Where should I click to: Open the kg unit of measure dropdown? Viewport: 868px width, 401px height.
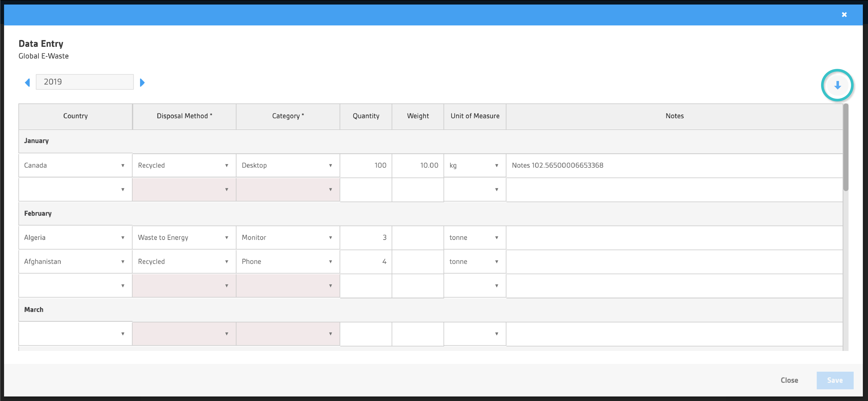point(475,165)
